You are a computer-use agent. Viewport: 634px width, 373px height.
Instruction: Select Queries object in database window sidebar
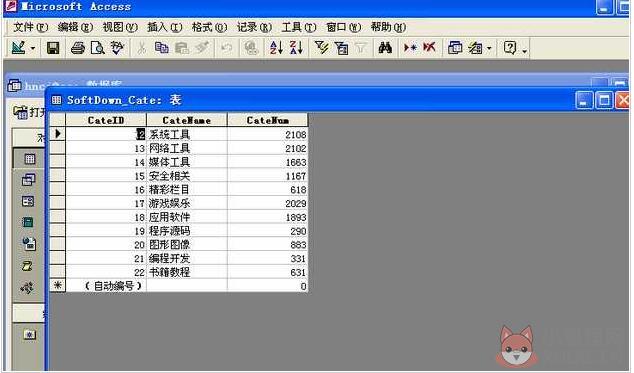28,179
